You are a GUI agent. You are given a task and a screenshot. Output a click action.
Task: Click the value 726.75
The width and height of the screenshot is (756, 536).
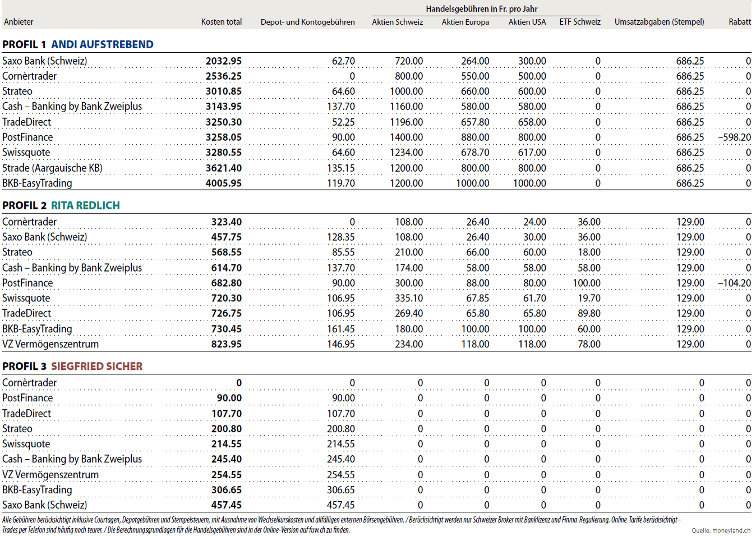pyautogui.click(x=227, y=314)
